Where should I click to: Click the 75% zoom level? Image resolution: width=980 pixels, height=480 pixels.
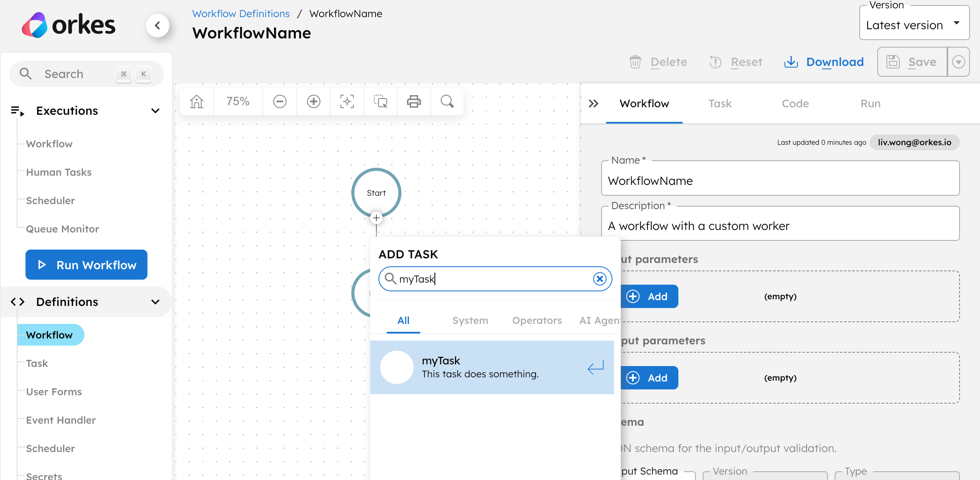pos(238,101)
